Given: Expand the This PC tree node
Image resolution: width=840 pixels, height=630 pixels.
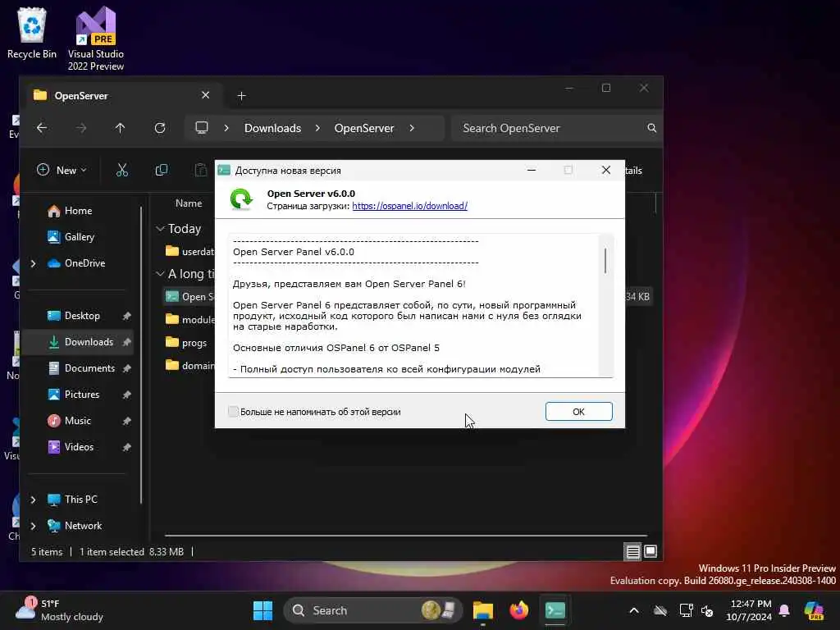Looking at the screenshot, I should 33,500.
